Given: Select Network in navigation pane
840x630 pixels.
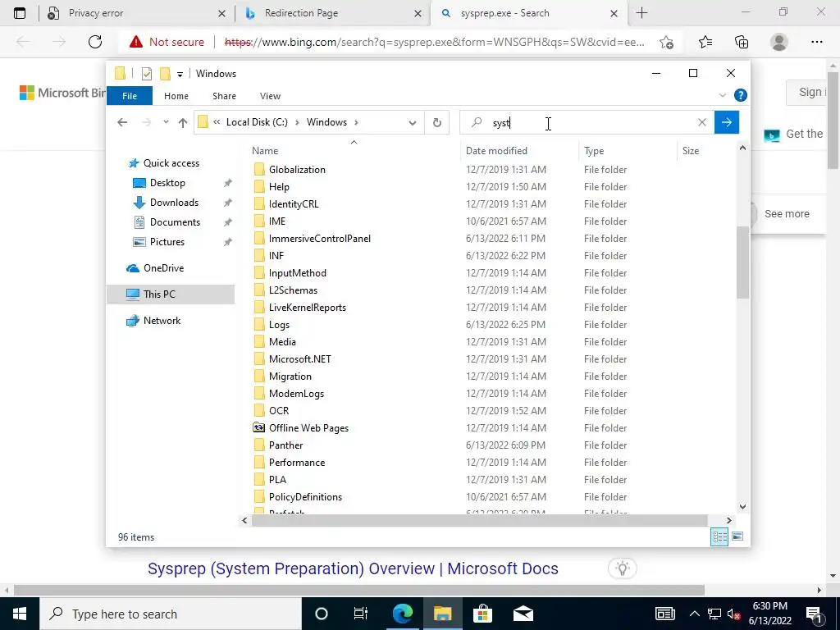Looking at the screenshot, I should coord(162,321).
